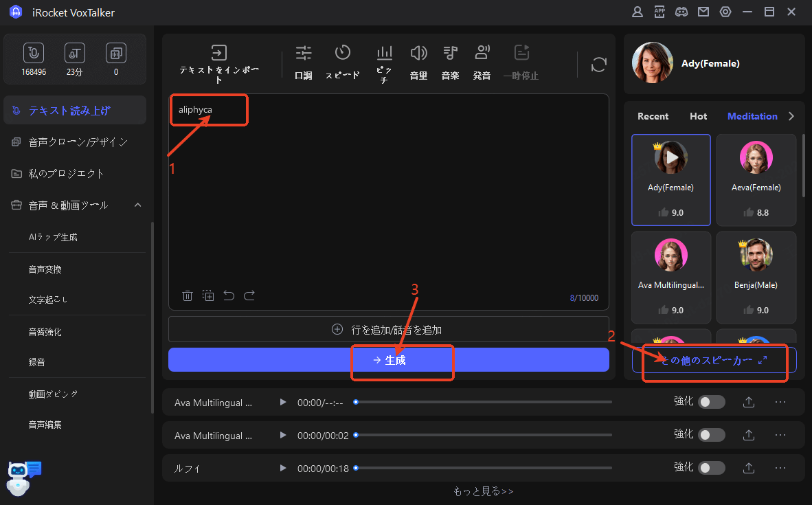Open その他のスピーカー speaker list
Screen dimensions: 812x505
714,360
